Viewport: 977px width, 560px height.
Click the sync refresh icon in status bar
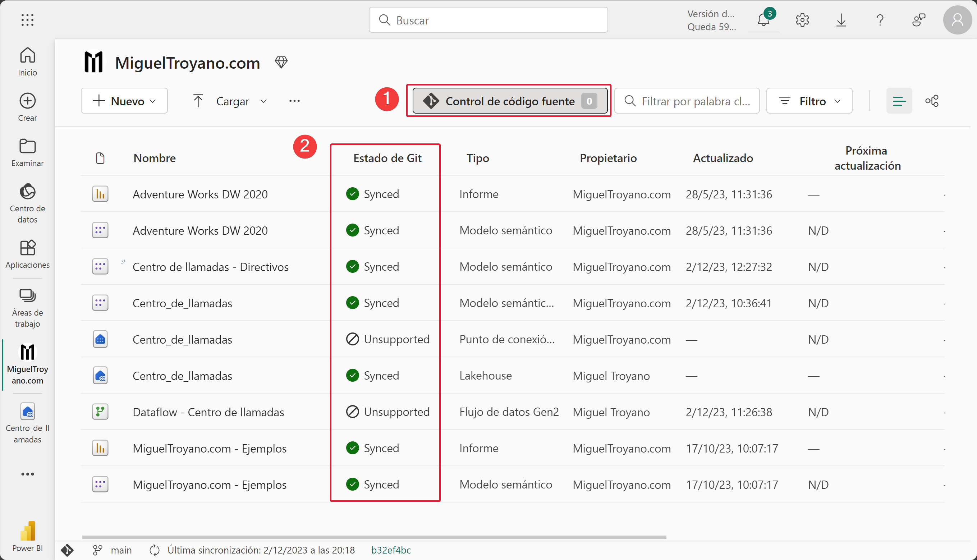(x=154, y=550)
